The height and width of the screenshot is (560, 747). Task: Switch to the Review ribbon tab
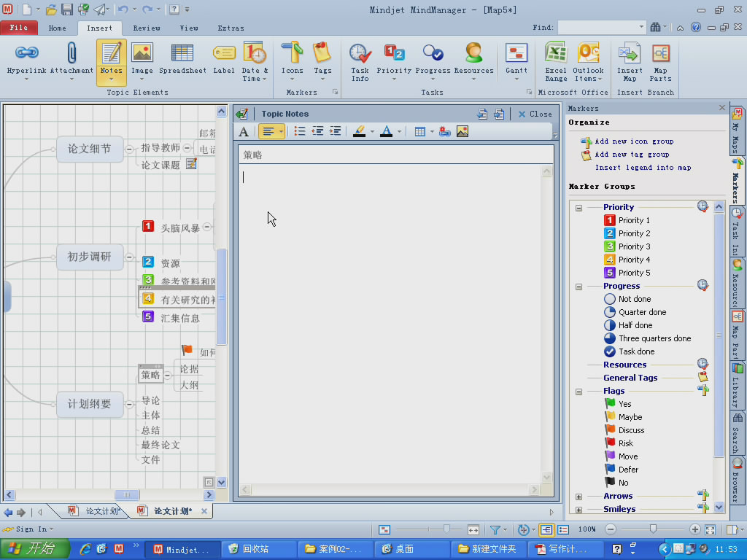147,28
